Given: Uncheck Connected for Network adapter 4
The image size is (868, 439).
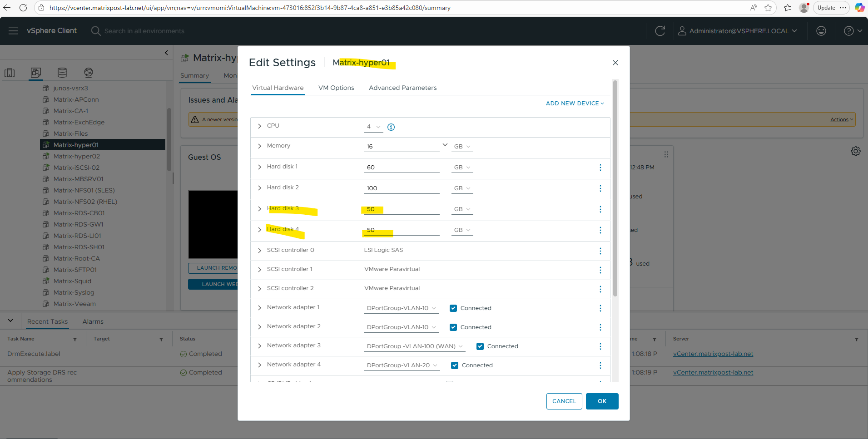Looking at the screenshot, I should tap(455, 365).
